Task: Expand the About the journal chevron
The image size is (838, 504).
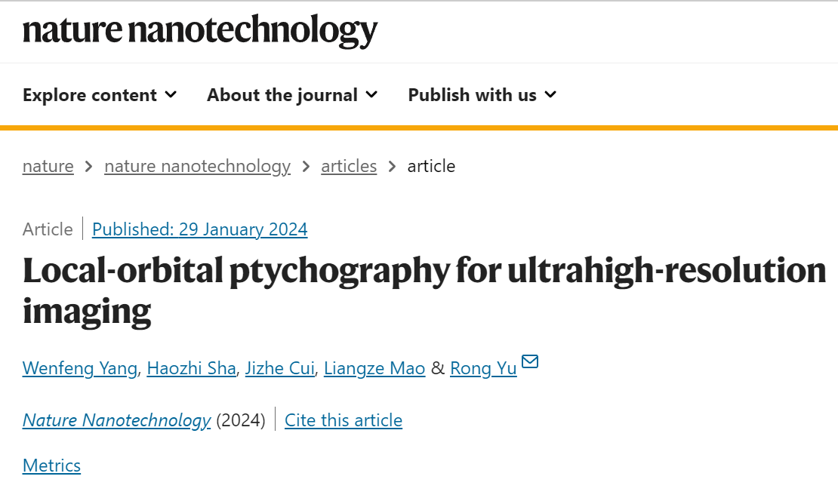Action: [371, 95]
